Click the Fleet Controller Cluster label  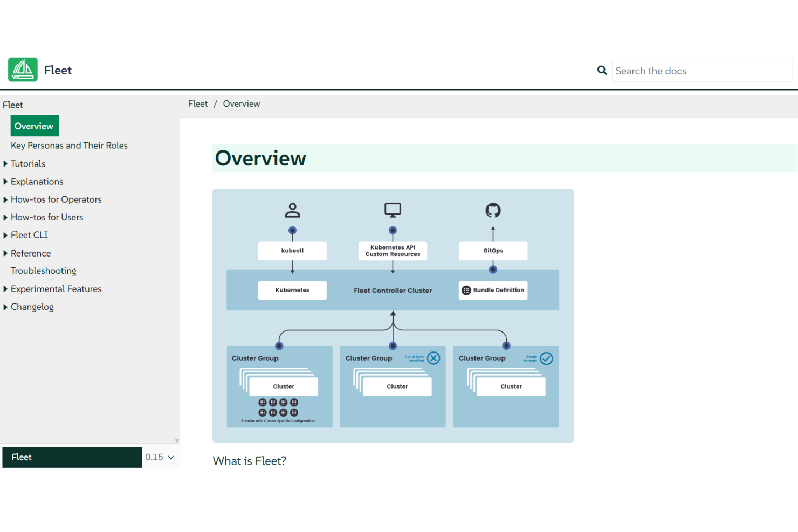click(x=393, y=291)
